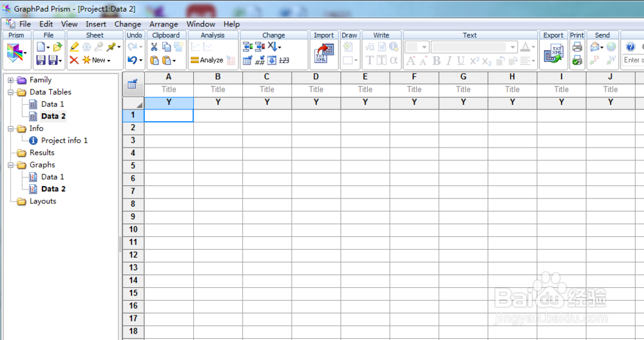The height and width of the screenshot is (340, 644).
Task: Select the Results folder
Action: pyautogui.click(x=42, y=153)
